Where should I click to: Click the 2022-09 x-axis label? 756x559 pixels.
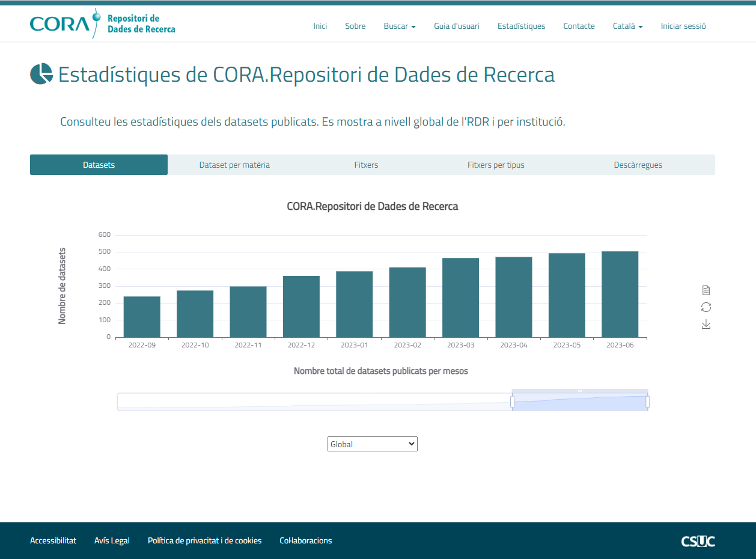point(142,345)
